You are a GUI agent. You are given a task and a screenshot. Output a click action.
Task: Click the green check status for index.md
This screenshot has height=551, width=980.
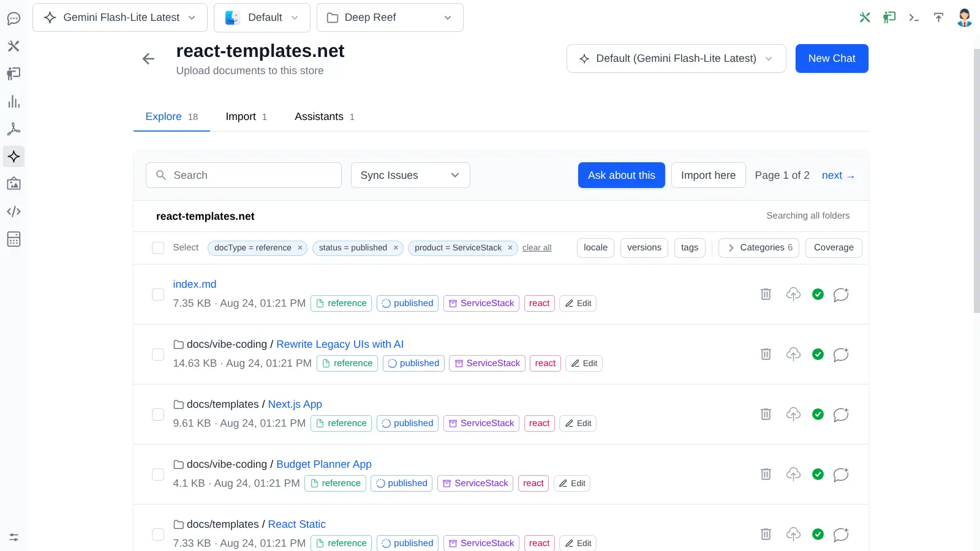(x=818, y=294)
